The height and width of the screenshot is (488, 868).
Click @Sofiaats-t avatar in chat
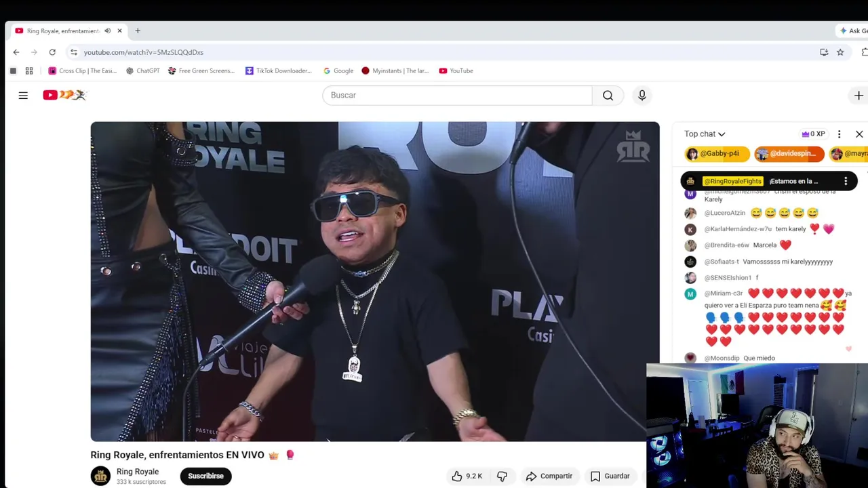point(690,262)
